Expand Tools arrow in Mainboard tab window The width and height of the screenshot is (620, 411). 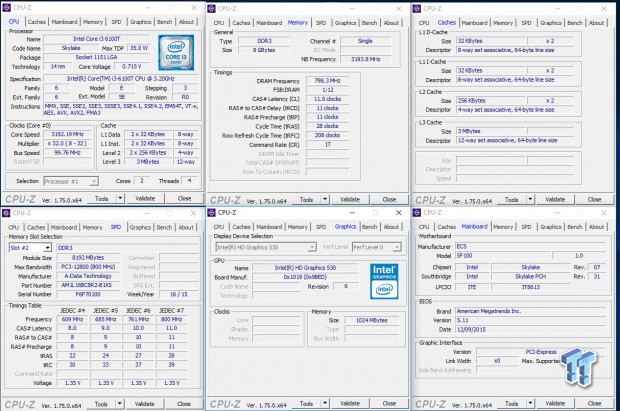[530, 403]
